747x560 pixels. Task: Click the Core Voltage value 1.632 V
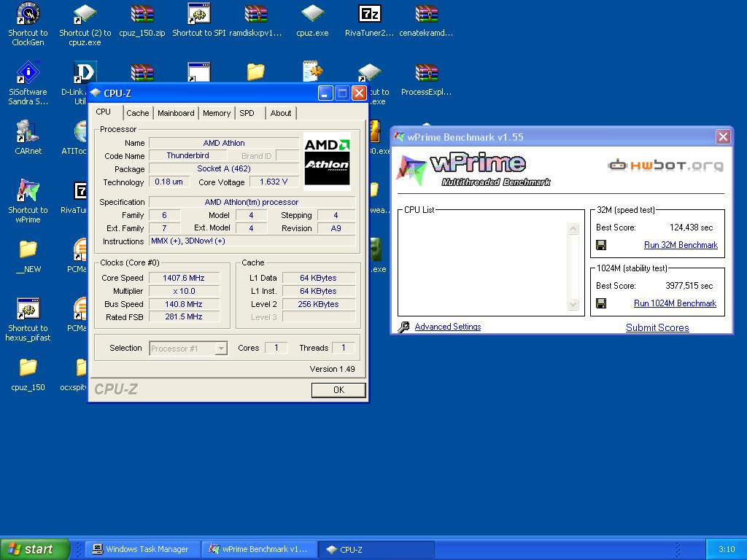pyautogui.click(x=274, y=182)
